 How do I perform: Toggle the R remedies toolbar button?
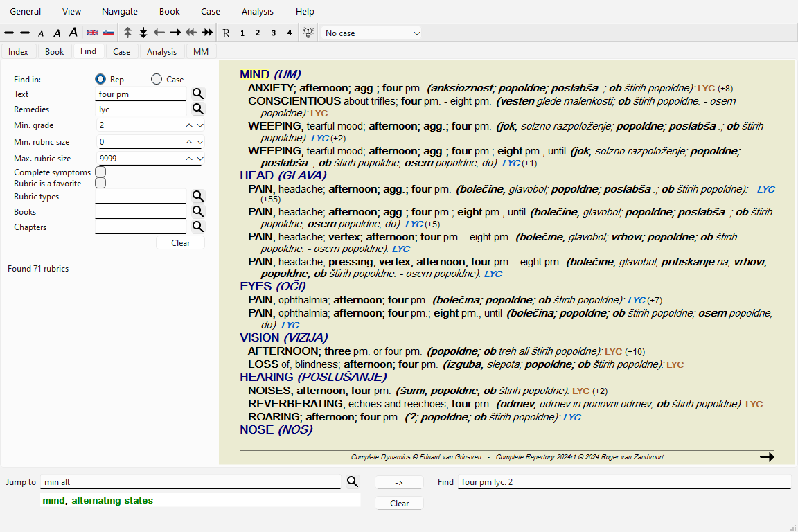(227, 33)
